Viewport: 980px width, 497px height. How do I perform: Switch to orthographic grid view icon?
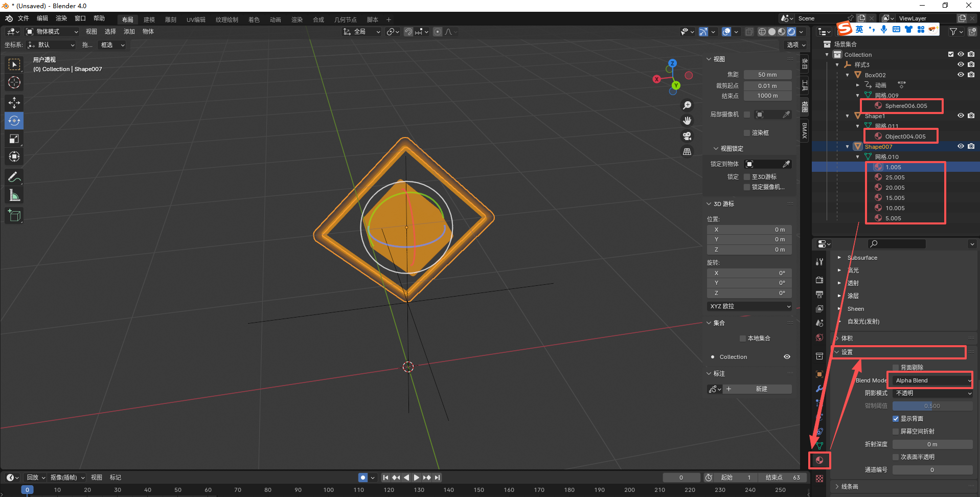click(687, 152)
